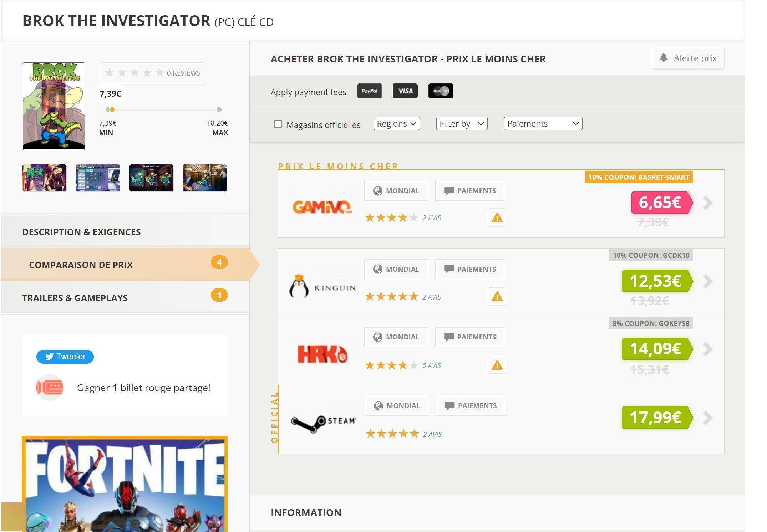This screenshot has width=767, height=532.
Task: Click the Information section heading
Action: point(306,512)
